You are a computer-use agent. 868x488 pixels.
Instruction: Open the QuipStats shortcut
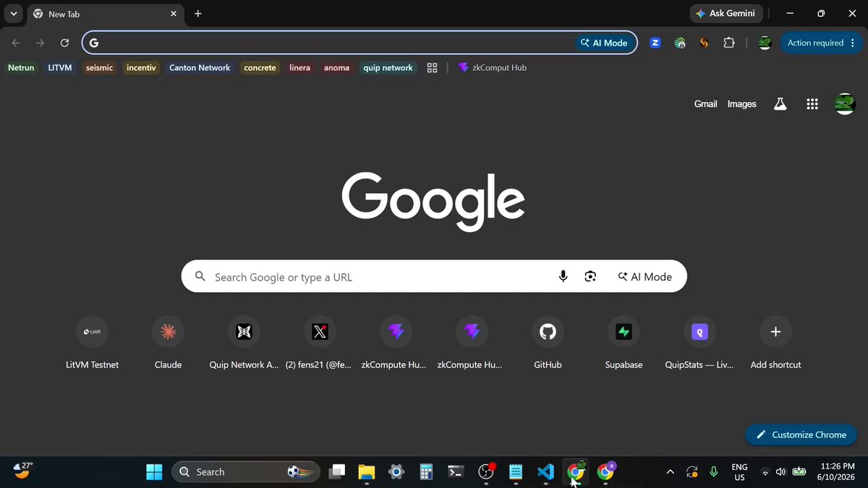click(699, 343)
